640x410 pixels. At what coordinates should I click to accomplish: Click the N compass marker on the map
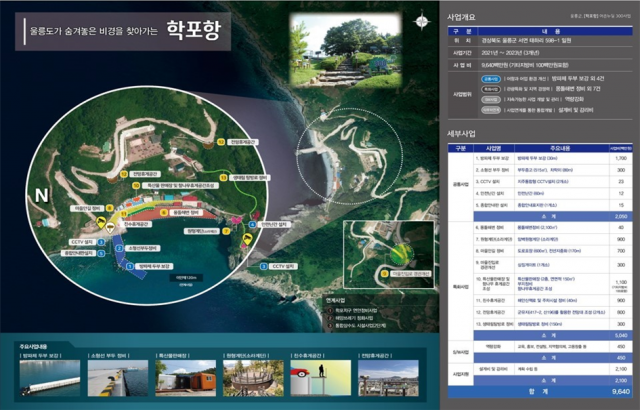point(41,193)
